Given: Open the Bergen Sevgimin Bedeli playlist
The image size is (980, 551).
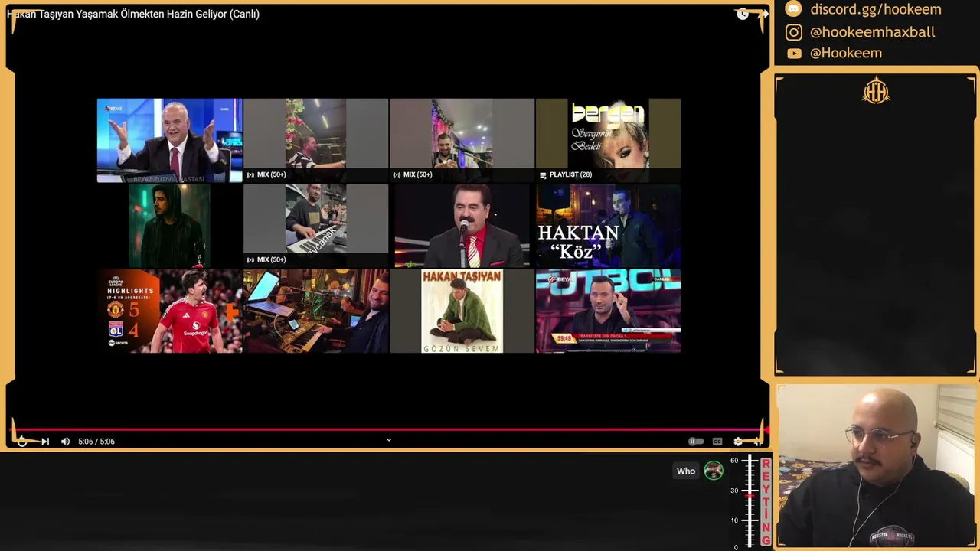Looking at the screenshot, I should [x=608, y=140].
